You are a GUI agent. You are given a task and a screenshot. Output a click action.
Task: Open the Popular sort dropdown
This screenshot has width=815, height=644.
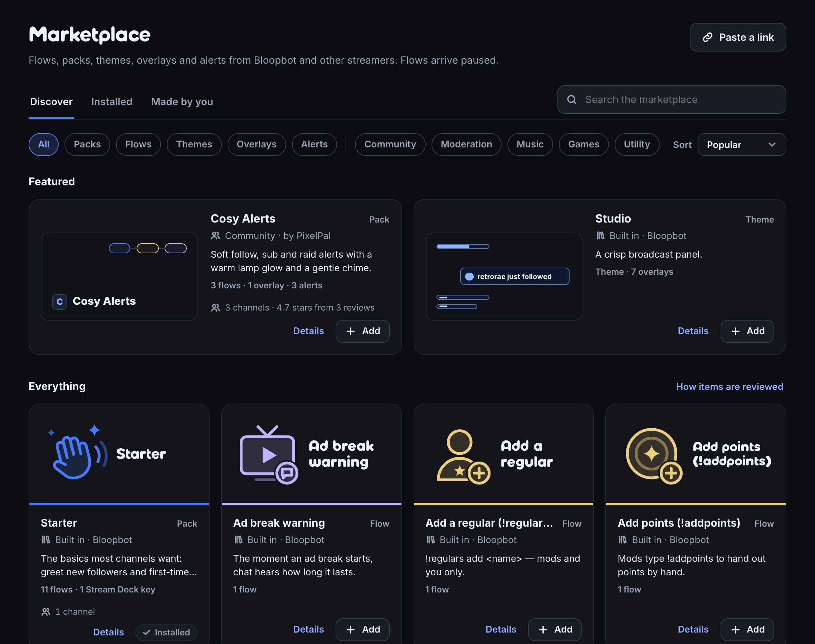(x=742, y=145)
